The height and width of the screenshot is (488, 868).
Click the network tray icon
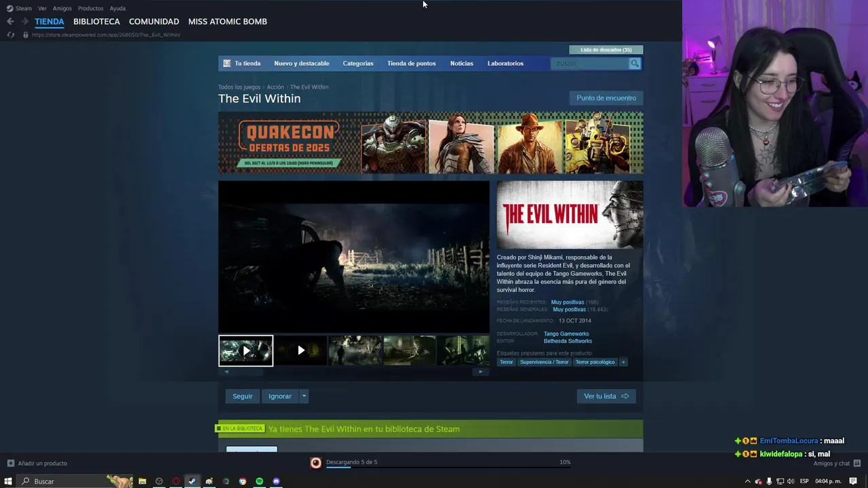[780, 481]
